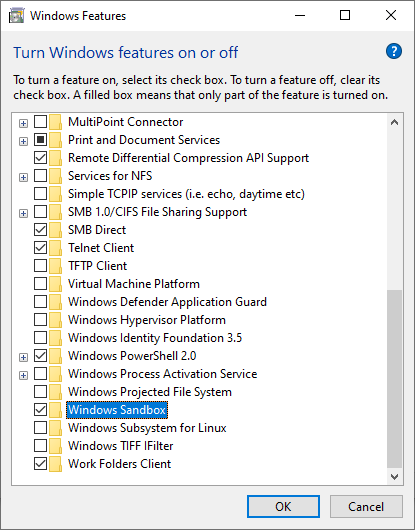Close the Windows Features dialog

[x=391, y=16]
